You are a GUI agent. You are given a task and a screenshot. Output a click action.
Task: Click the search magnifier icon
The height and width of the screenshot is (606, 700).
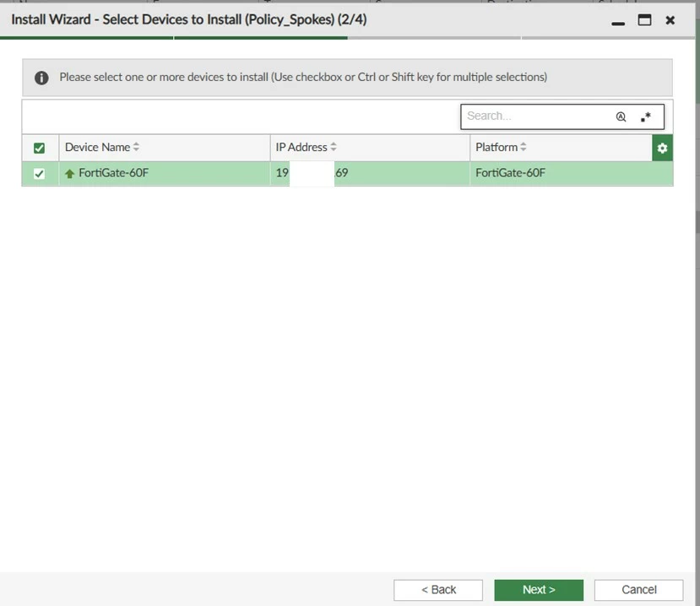(x=621, y=117)
